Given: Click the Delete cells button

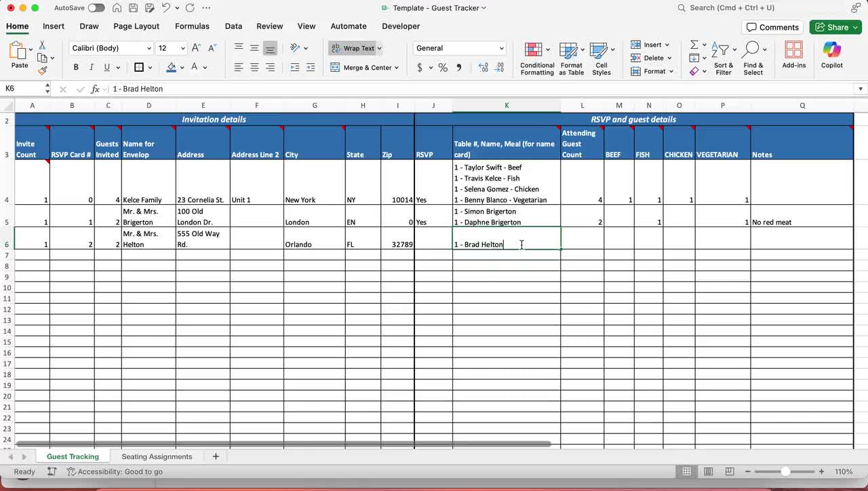Looking at the screenshot, I should tap(650, 58).
